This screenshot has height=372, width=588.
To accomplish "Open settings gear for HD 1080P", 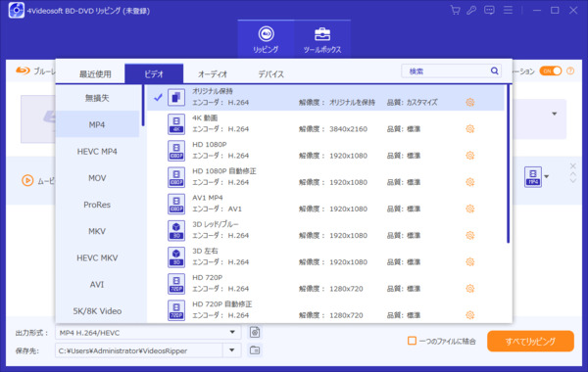I will tap(469, 156).
